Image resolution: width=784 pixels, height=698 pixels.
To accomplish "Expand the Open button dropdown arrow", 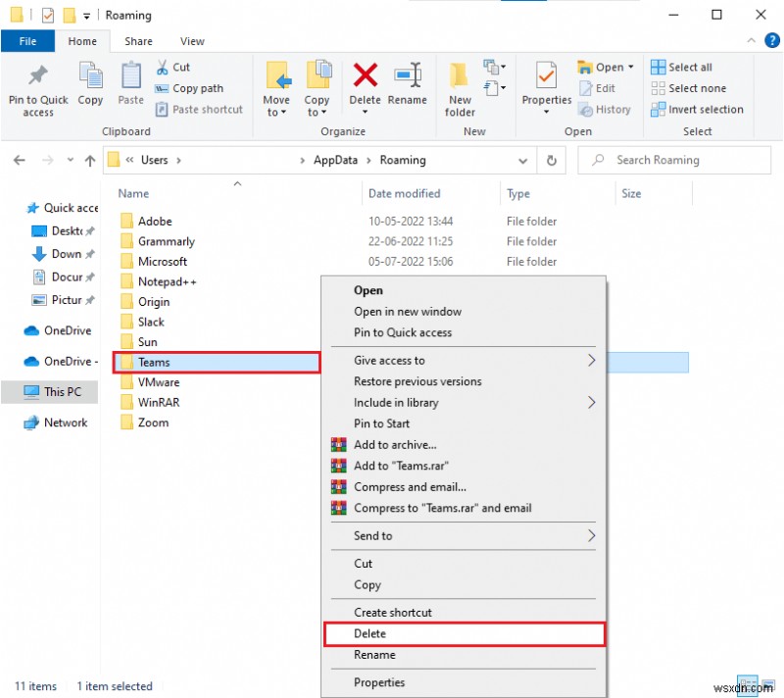I will tap(628, 67).
